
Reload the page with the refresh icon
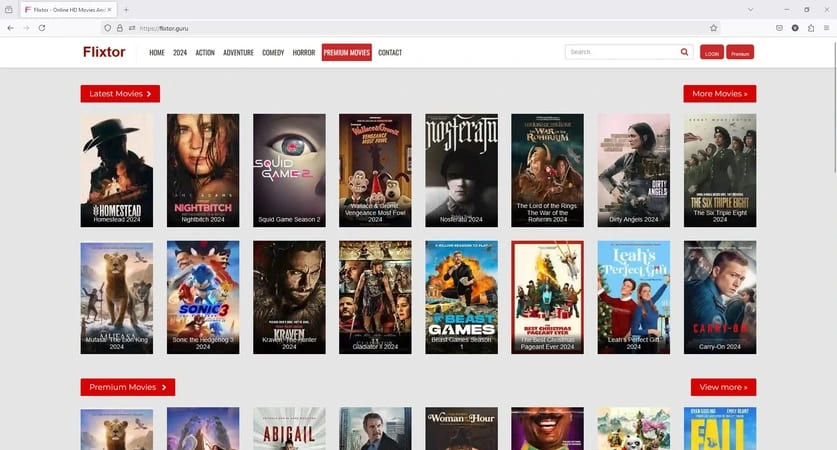pyautogui.click(x=42, y=28)
